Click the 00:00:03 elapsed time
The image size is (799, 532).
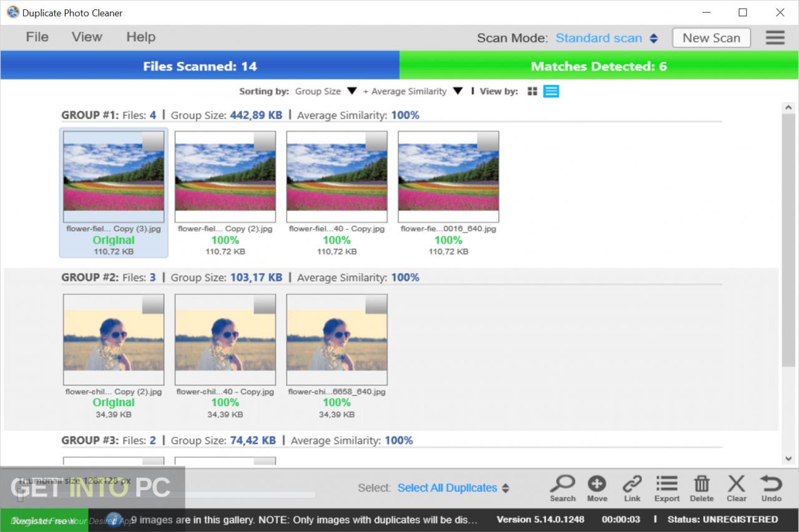coord(621,519)
